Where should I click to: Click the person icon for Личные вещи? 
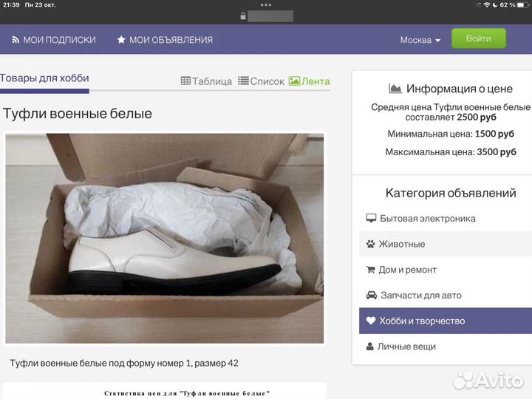click(x=370, y=347)
